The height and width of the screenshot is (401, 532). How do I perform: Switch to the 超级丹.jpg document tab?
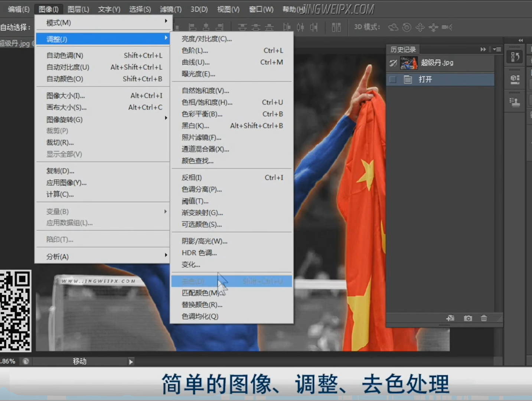pos(17,43)
